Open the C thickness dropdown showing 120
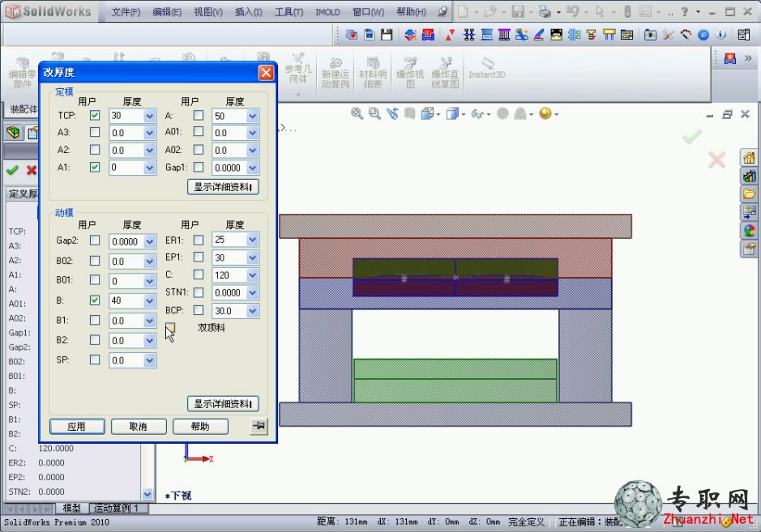The width and height of the screenshot is (761, 532). click(x=252, y=275)
